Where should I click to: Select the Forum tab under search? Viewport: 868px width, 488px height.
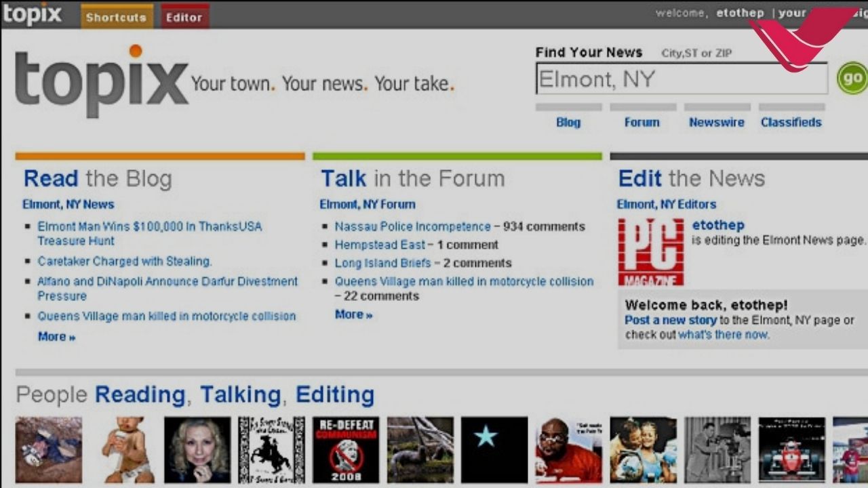(642, 123)
